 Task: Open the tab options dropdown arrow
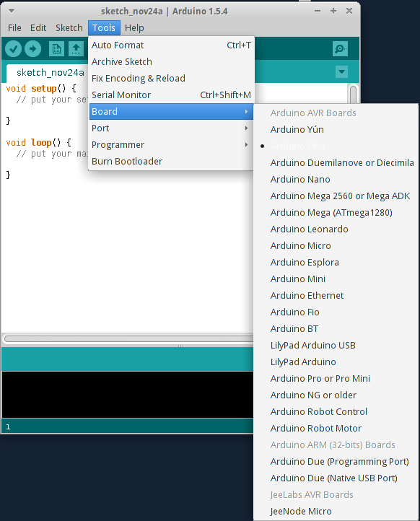341,71
